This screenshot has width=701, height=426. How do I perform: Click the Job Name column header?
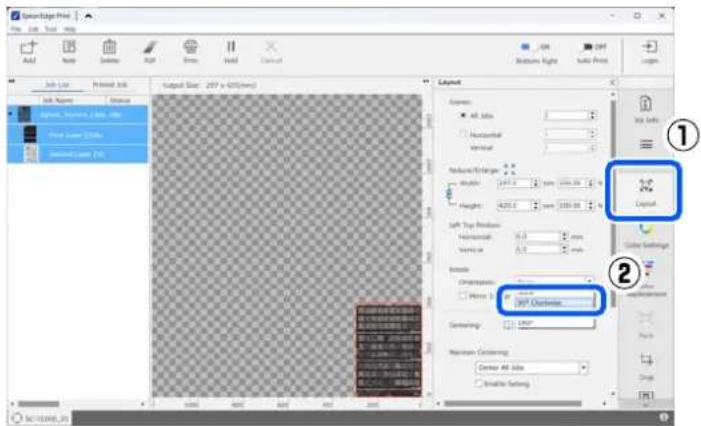click(x=58, y=100)
